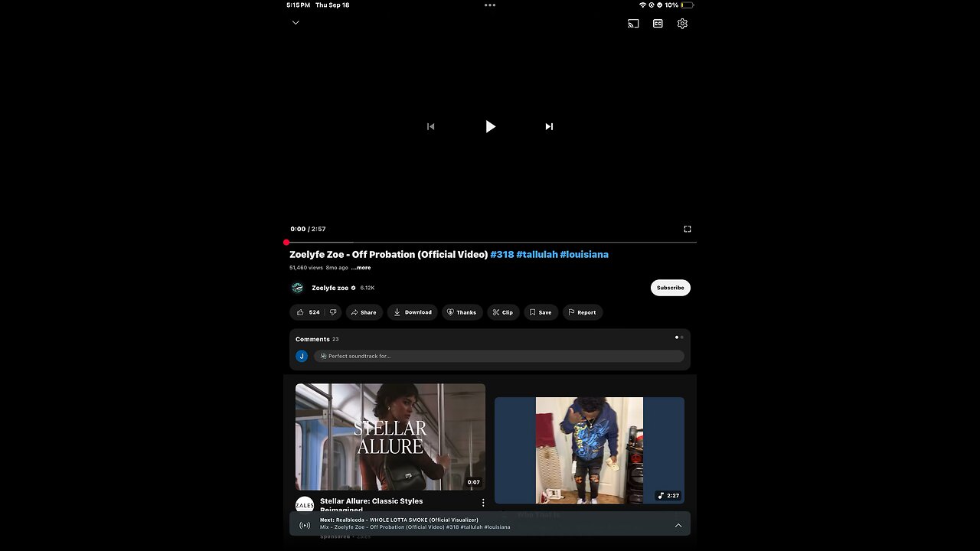Tap the battery 10% indicator
The height and width of the screenshot is (551, 980).
click(x=678, y=5)
